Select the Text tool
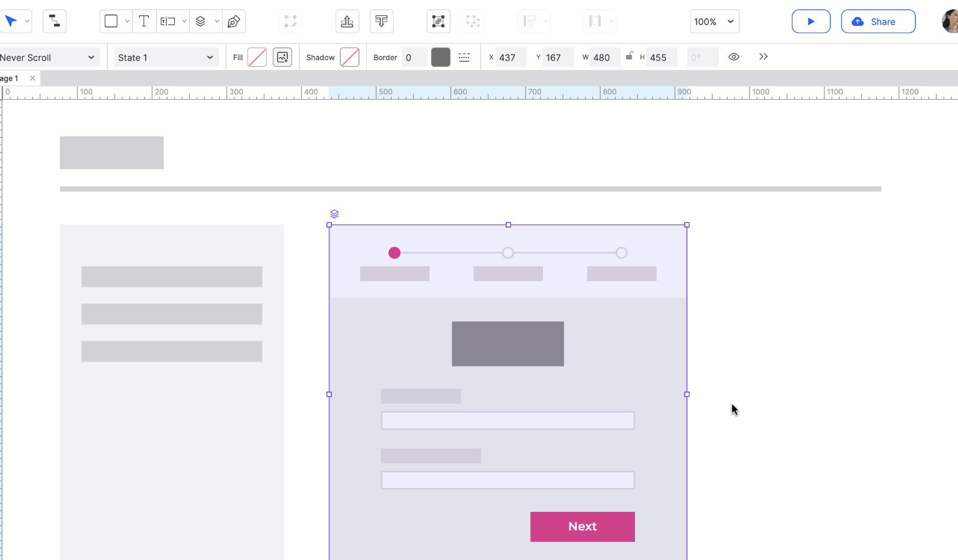Viewport: 958px width, 560px height. [x=144, y=21]
